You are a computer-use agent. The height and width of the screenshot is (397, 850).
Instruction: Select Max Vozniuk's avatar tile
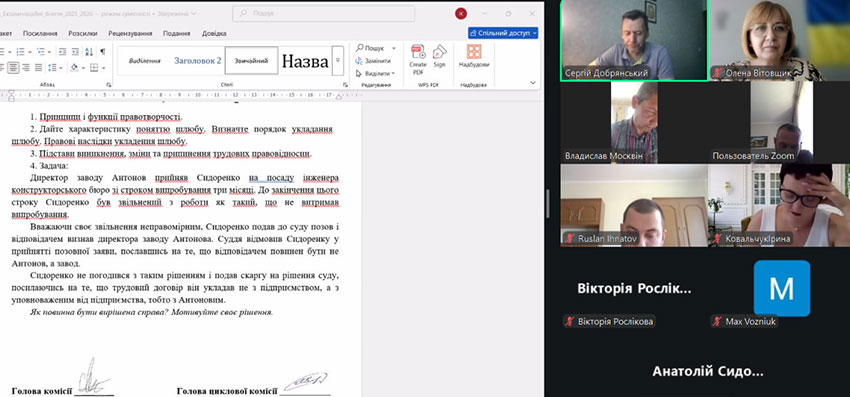[781, 288]
